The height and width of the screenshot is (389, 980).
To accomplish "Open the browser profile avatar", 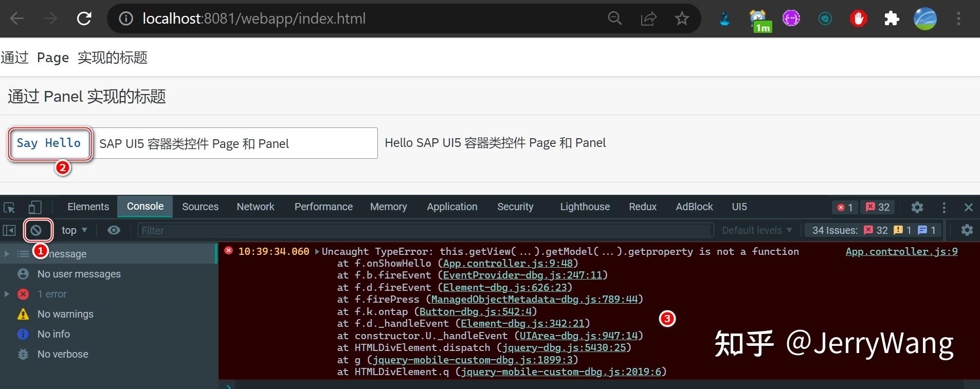I will (x=925, y=19).
